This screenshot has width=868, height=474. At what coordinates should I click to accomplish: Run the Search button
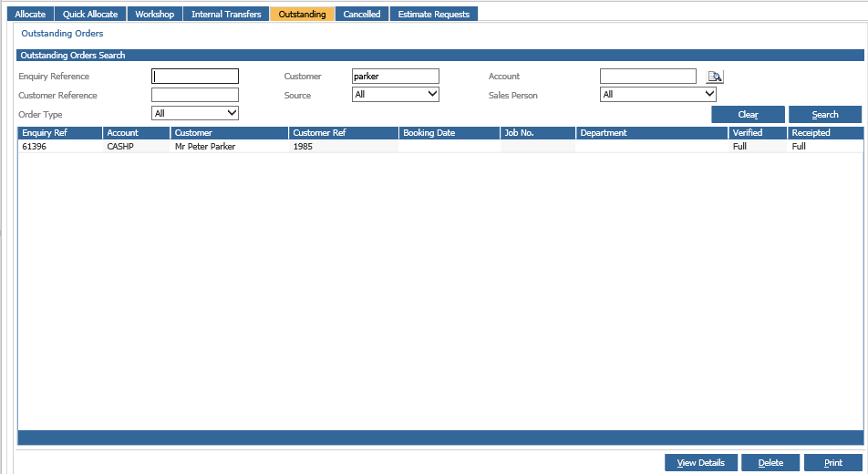(825, 114)
